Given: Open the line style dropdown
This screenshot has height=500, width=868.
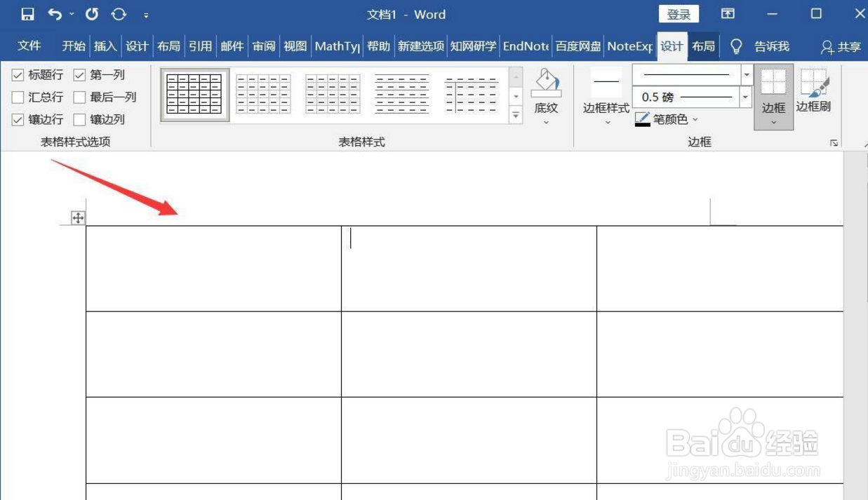Looking at the screenshot, I should tap(747, 74).
